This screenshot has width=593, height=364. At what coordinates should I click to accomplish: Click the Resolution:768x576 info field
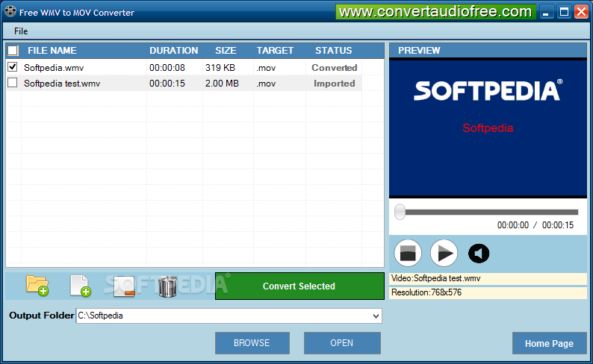pos(488,292)
